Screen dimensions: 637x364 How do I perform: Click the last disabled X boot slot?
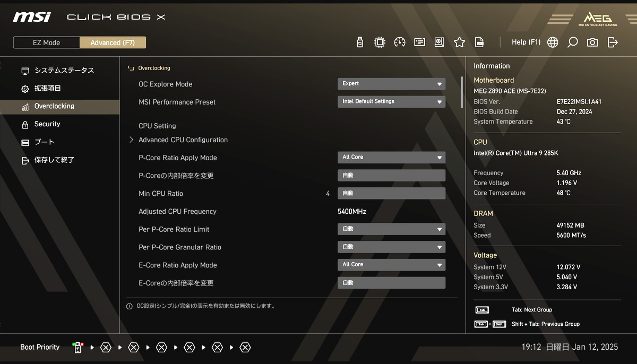click(245, 348)
